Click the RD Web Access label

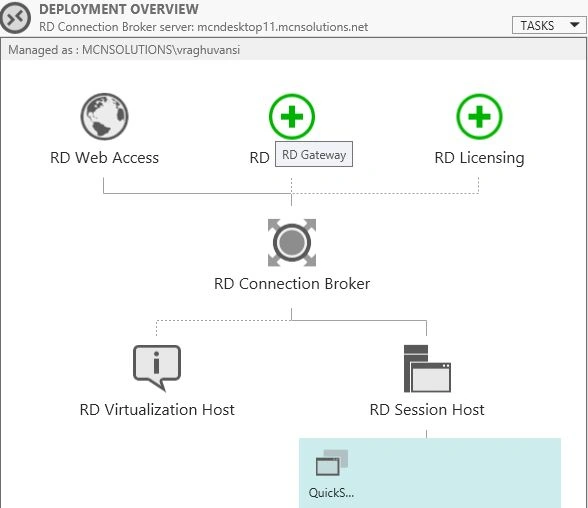click(104, 158)
